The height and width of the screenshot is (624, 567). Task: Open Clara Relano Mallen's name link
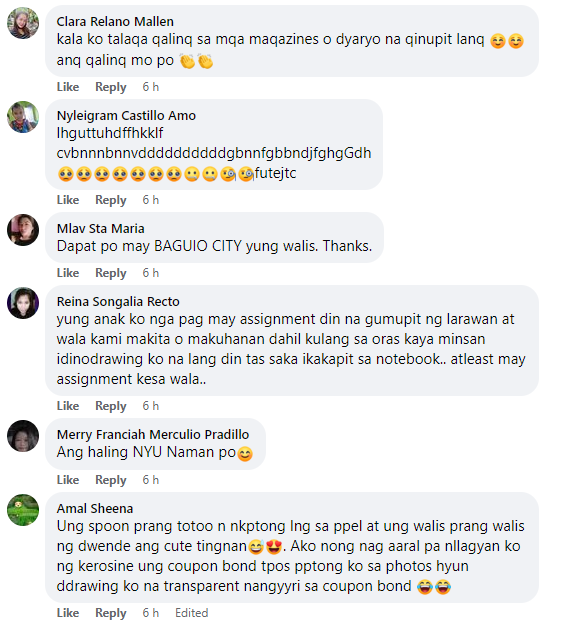(x=115, y=21)
